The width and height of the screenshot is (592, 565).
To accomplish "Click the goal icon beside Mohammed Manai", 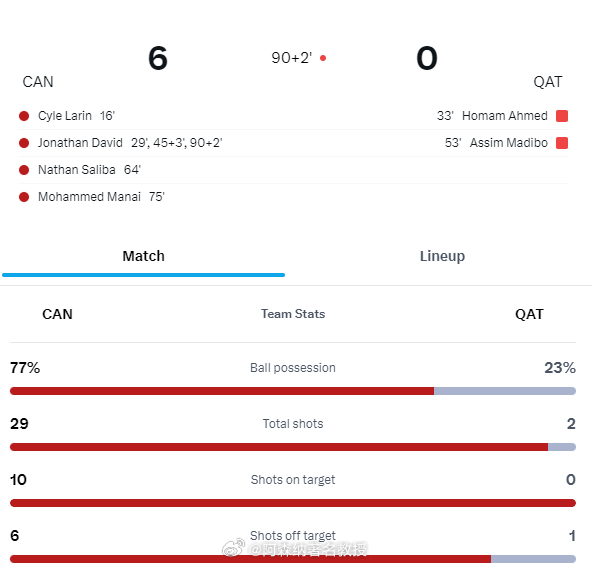I will click(x=24, y=197).
